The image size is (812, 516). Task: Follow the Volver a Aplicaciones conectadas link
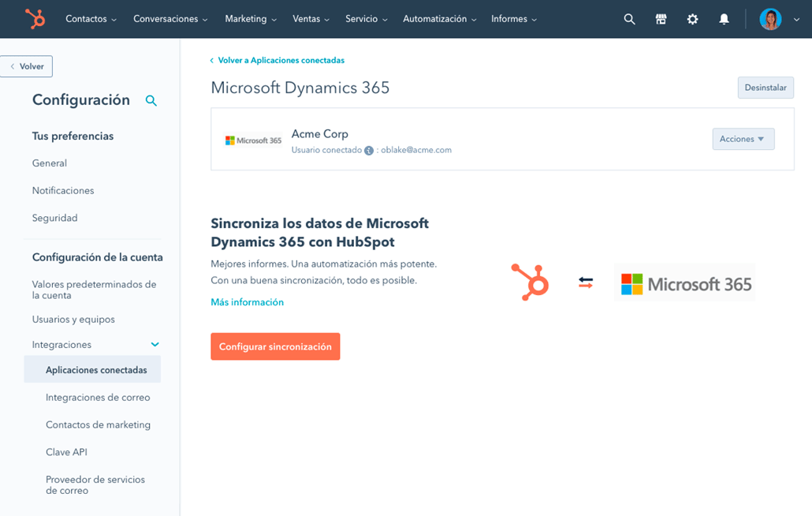(277, 61)
